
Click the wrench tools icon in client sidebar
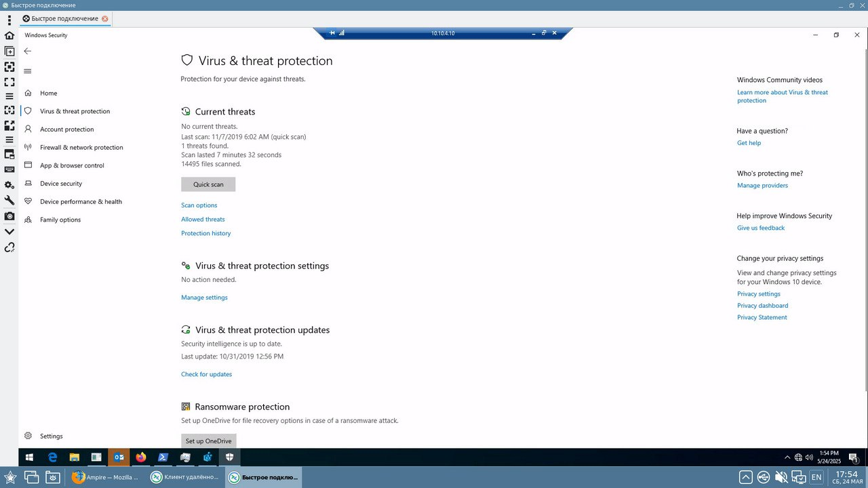coord(9,200)
